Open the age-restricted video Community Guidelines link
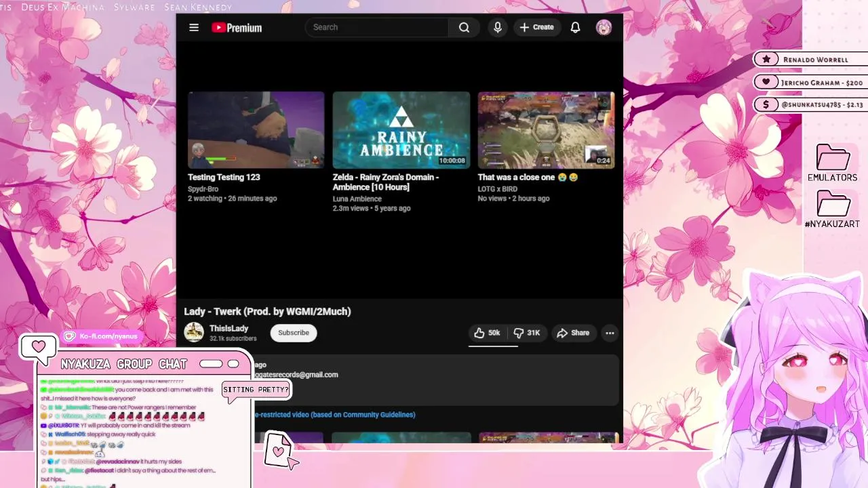 (x=334, y=414)
